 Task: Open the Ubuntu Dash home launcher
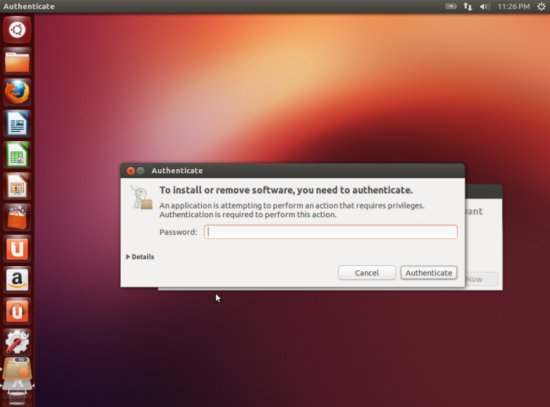(17, 29)
